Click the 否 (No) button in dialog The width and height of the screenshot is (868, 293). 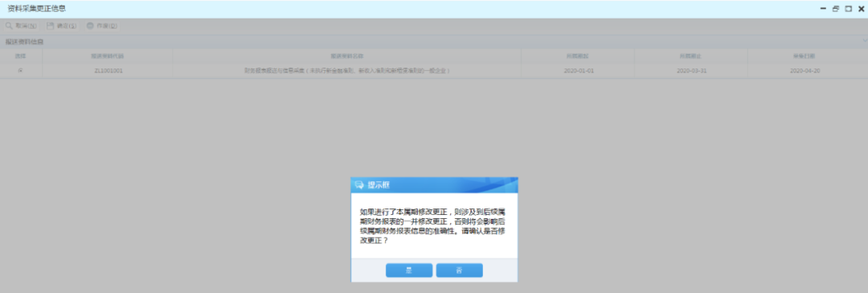tap(460, 270)
